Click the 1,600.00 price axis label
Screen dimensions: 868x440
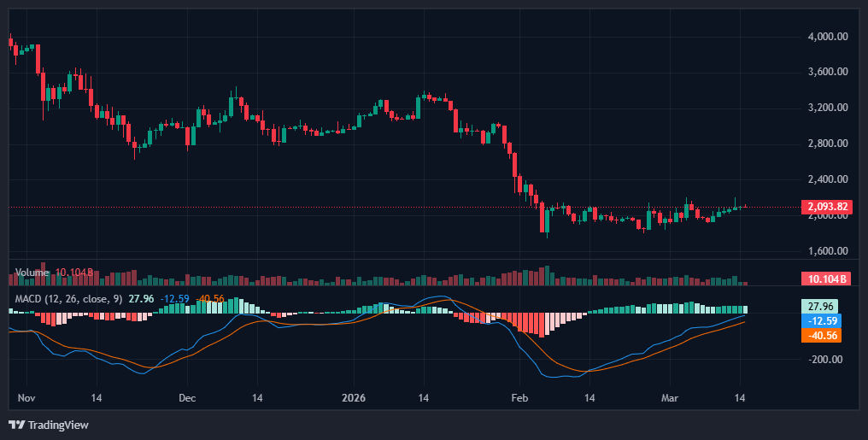pos(828,250)
